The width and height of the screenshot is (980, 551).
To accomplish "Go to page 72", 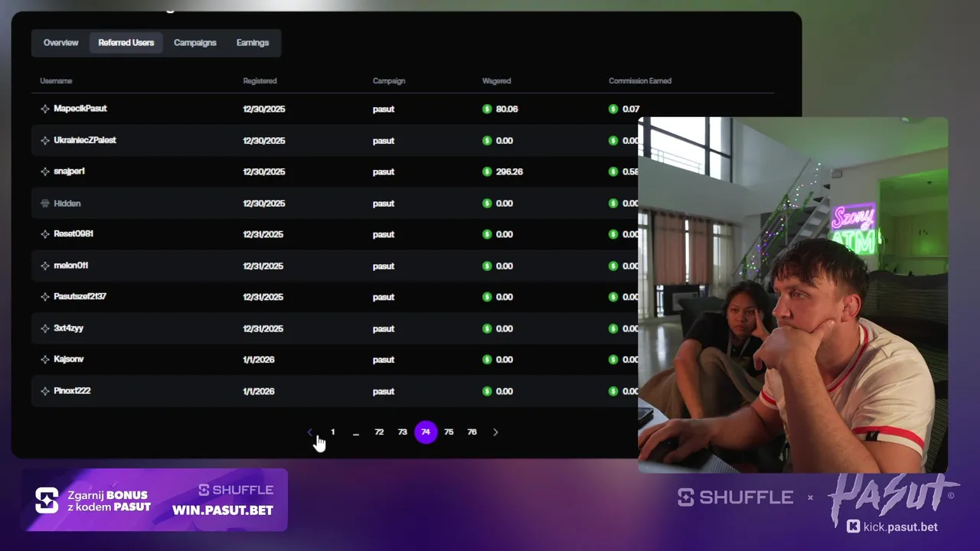I will [379, 432].
